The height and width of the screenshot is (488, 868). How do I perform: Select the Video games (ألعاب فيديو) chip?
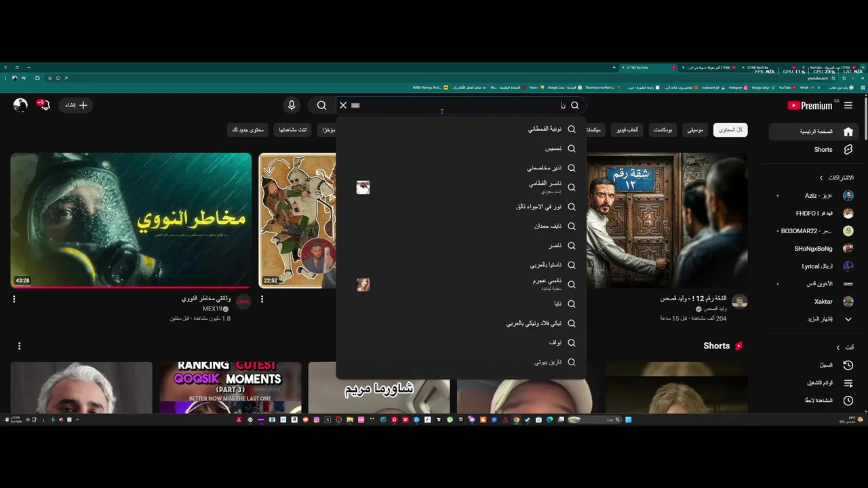[627, 129]
